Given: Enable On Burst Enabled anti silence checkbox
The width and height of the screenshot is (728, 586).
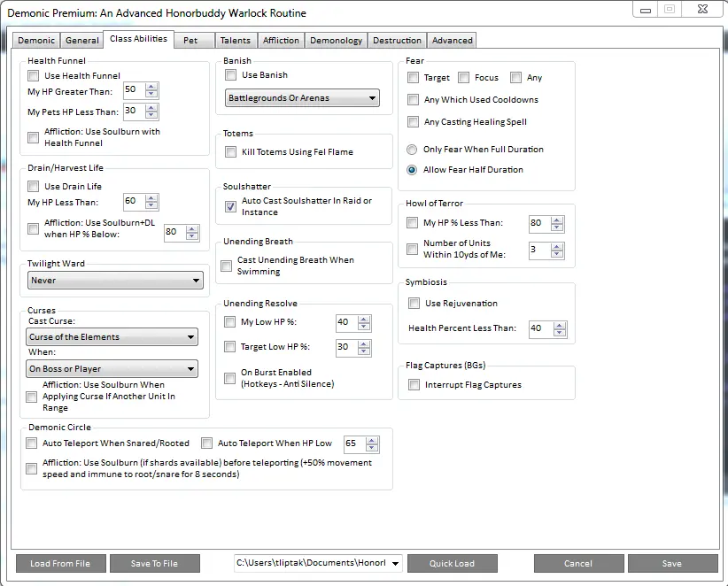Looking at the screenshot, I should point(229,378).
